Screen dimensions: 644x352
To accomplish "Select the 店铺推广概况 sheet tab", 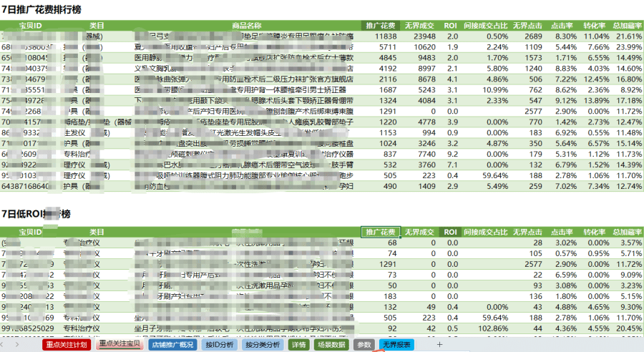I will pos(172,345).
